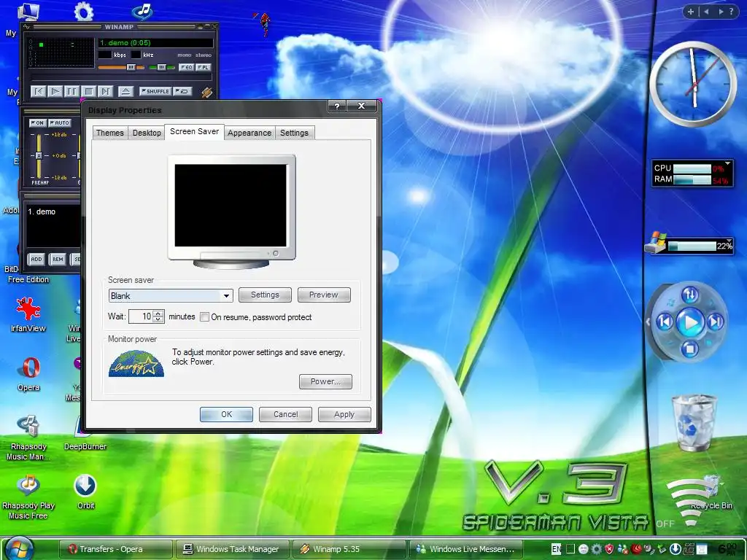Increase Wait minutes with up arrow

pos(158,314)
